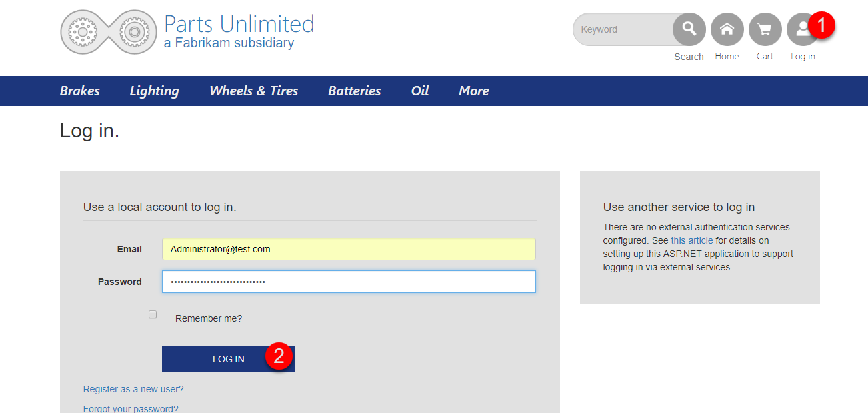Select the Password input field

(x=349, y=282)
